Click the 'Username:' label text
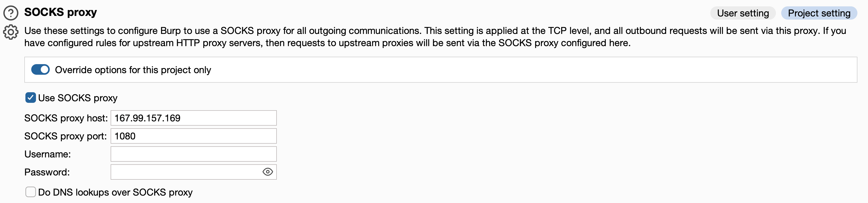Image resolution: width=868 pixels, height=203 pixels. [x=48, y=154]
